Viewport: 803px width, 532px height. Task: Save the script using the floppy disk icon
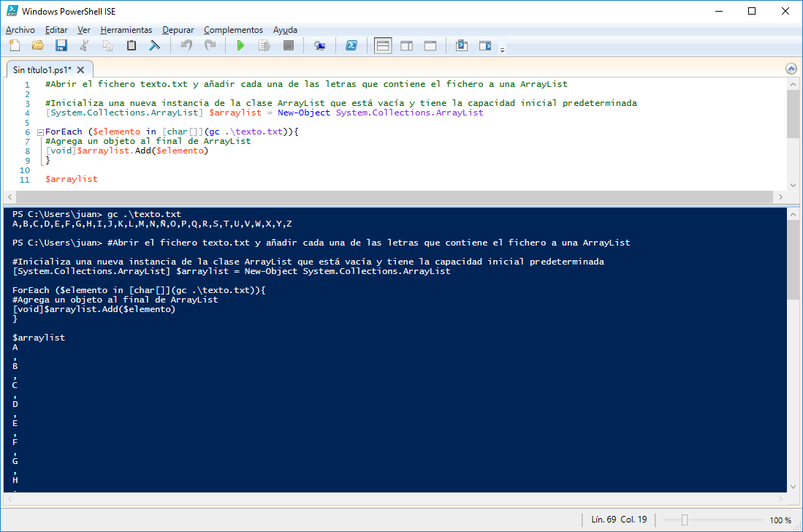61,46
